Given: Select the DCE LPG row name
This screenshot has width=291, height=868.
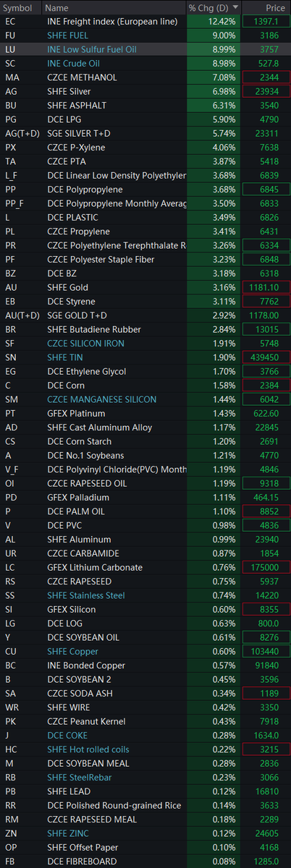Looking at the screenshot, I should [65, 119].
